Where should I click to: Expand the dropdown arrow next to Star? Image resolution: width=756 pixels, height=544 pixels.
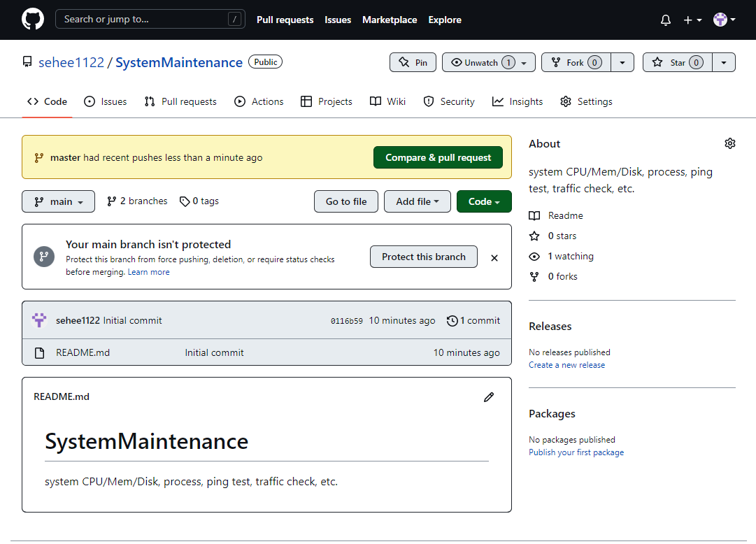click(x=724, y=62)
